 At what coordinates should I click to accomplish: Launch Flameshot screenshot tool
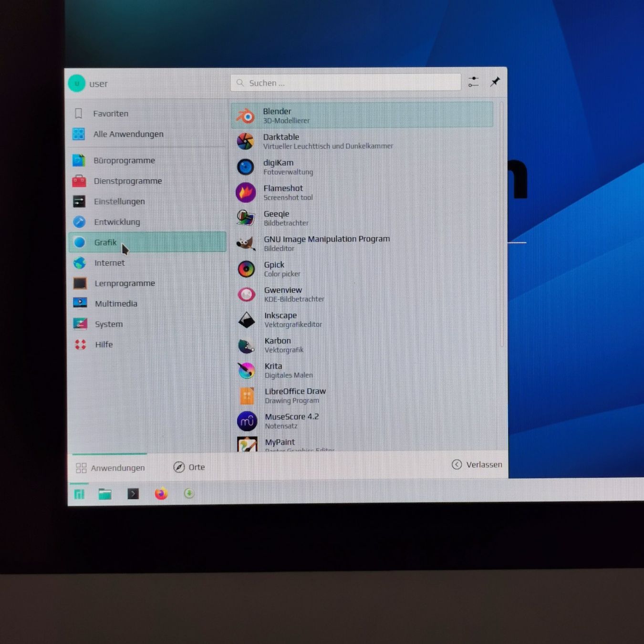pyautogui.click(x=362, y=192)
